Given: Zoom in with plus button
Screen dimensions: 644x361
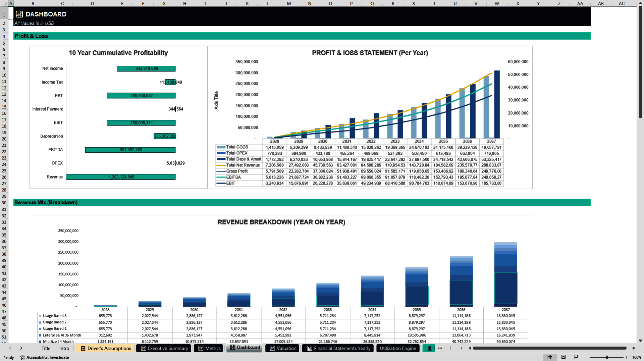Looking at the screenshot, I should tap(626, 357).
